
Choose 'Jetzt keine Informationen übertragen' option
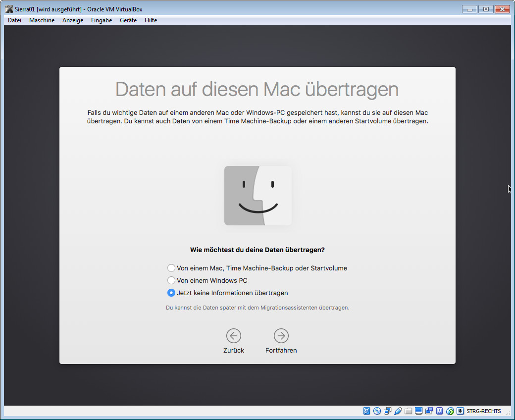171,293
